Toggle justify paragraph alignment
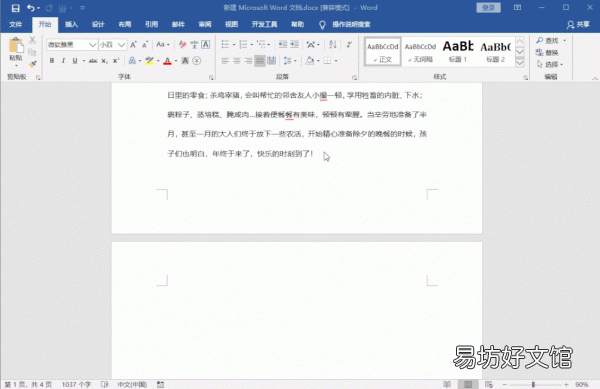This screenshot has height=389, width=600. [260, 60]
